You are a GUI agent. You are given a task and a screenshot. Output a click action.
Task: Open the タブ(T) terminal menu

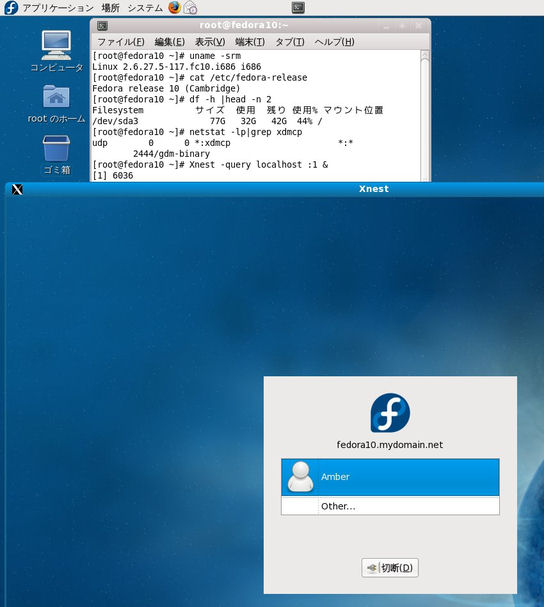[x=290, y=42]
